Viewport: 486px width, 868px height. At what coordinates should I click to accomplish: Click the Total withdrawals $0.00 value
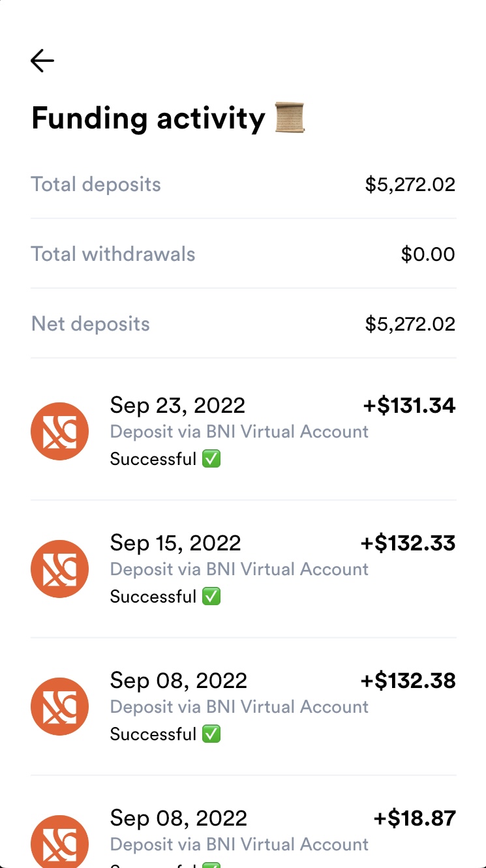click(x=428, y=254)
